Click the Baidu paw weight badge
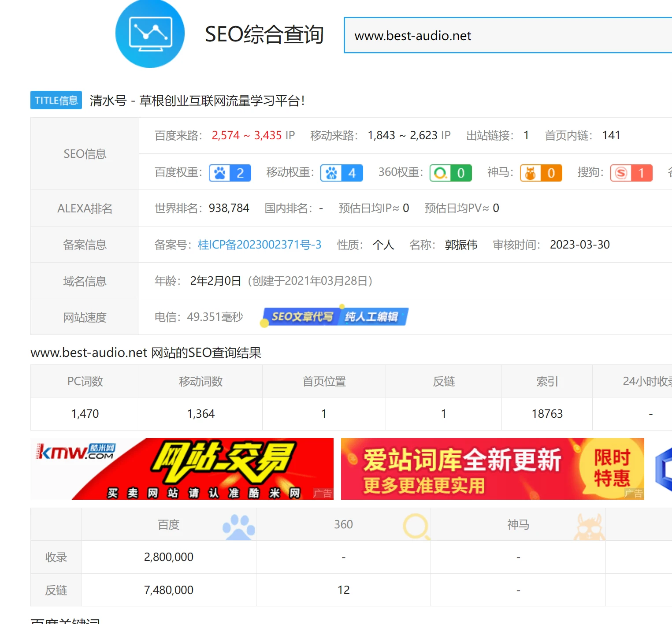This screenshot has height=624, width=672. (230, 173)
